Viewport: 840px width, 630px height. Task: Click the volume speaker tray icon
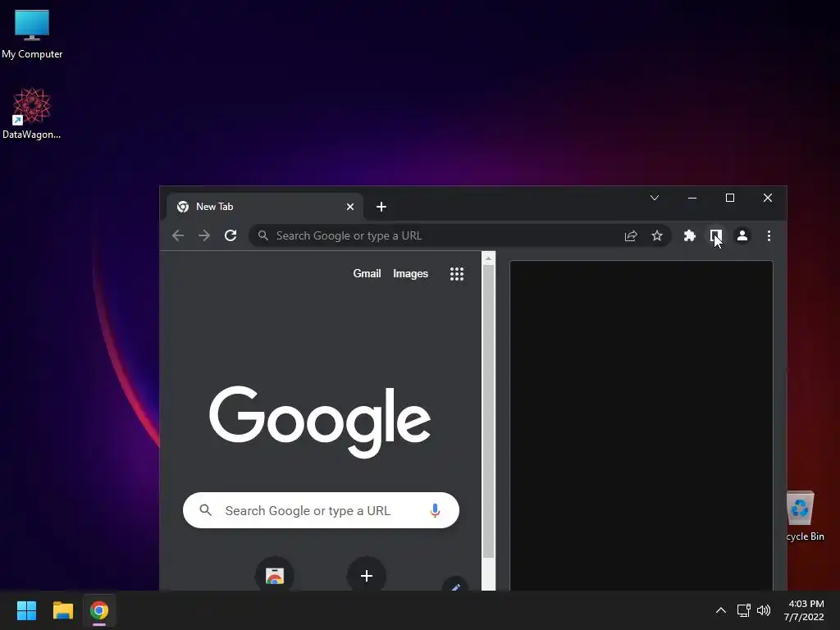click(x=764, y=610)
